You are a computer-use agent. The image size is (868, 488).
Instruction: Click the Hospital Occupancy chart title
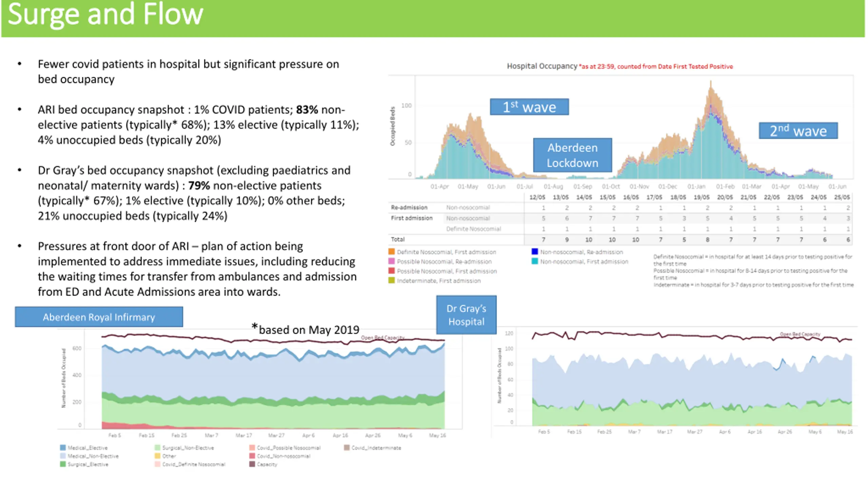point(542,66)
